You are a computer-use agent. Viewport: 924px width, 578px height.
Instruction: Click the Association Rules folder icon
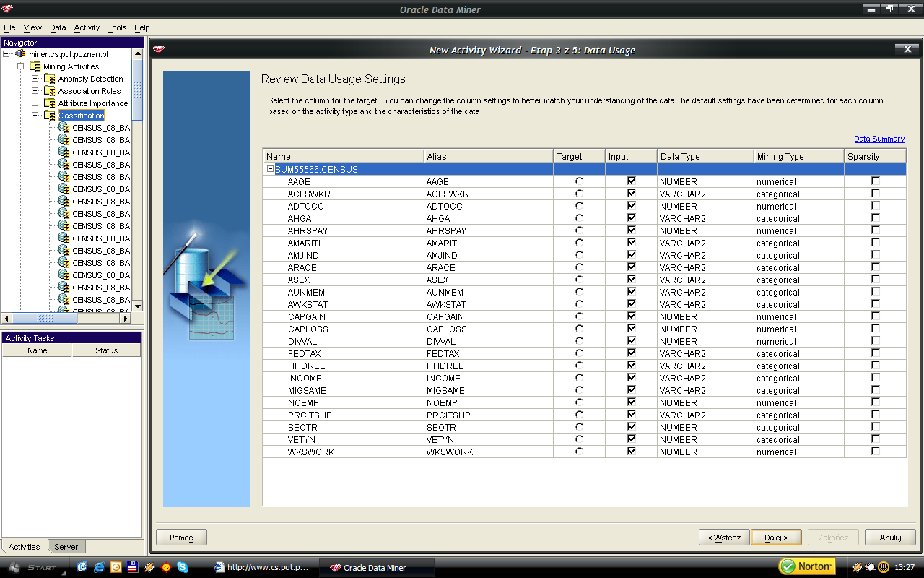tap(50, 91)
